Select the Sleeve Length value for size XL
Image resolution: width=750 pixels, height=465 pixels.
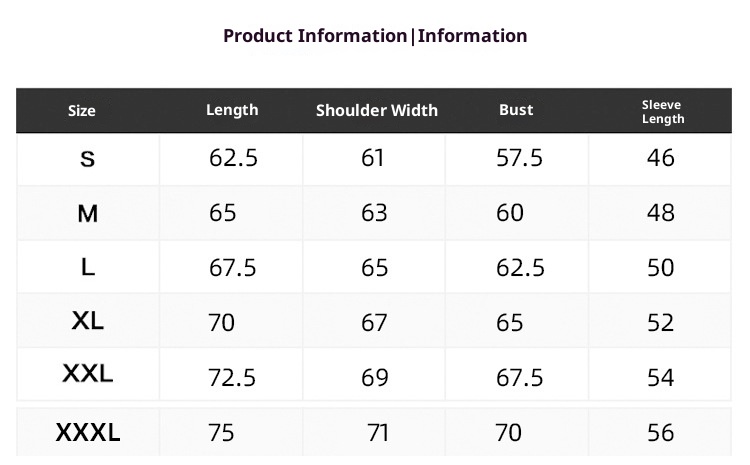[x=661, y=323]
